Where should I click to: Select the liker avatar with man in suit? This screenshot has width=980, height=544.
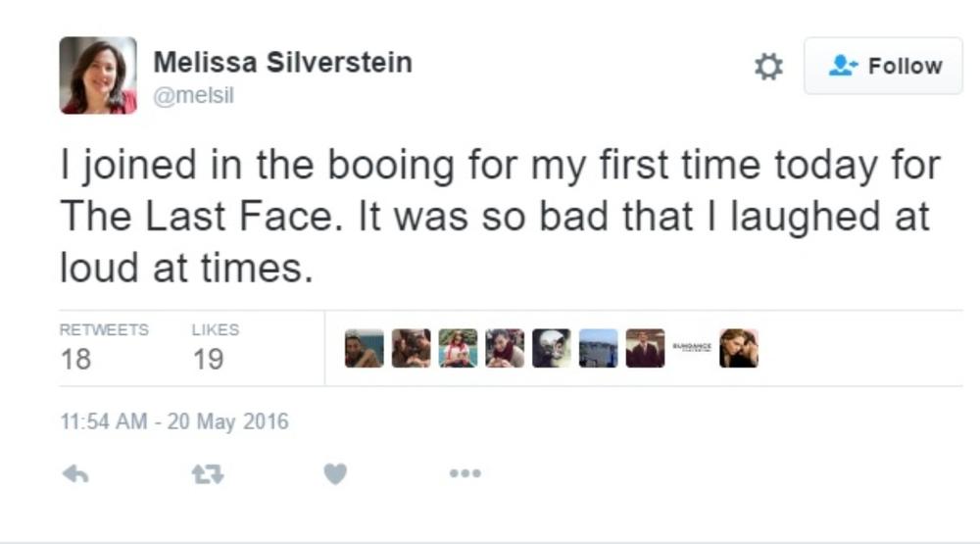coord(645,348)
